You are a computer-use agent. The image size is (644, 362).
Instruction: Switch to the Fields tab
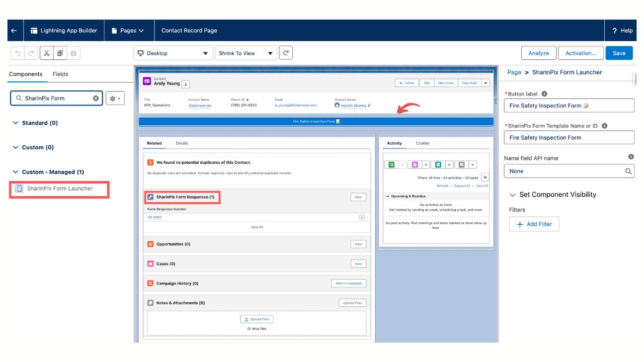pos(60,74)
